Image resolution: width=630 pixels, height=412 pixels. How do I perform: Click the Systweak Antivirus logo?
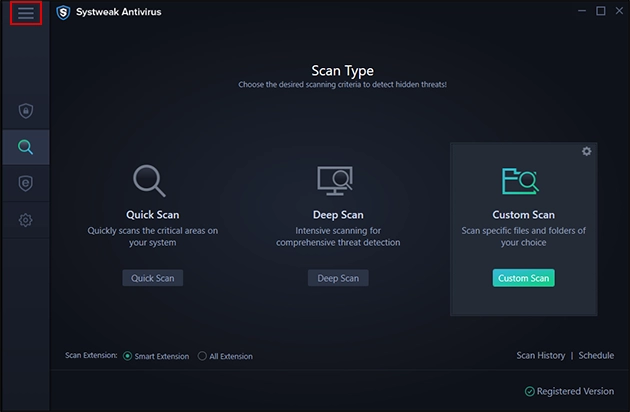pos(64,12)
